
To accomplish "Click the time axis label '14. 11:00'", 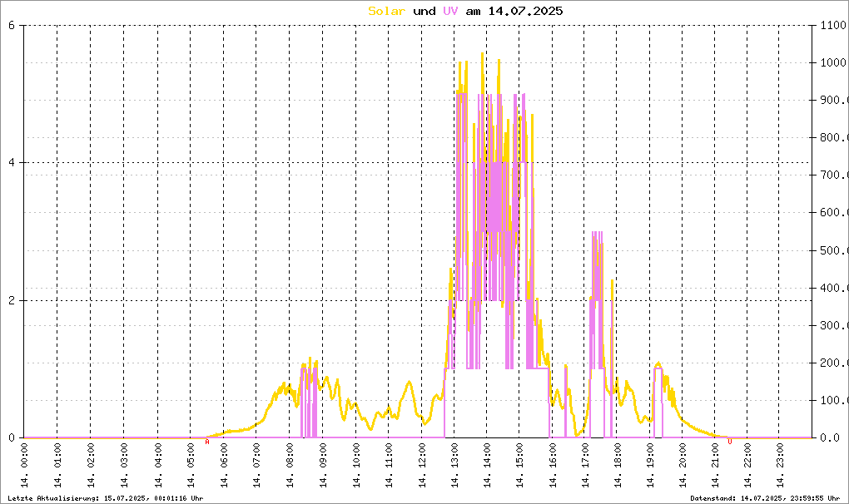I will 388,466.
